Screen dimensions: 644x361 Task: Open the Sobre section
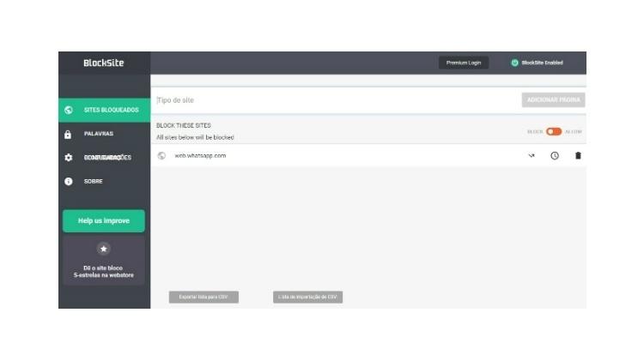click(x=104, y=181)
